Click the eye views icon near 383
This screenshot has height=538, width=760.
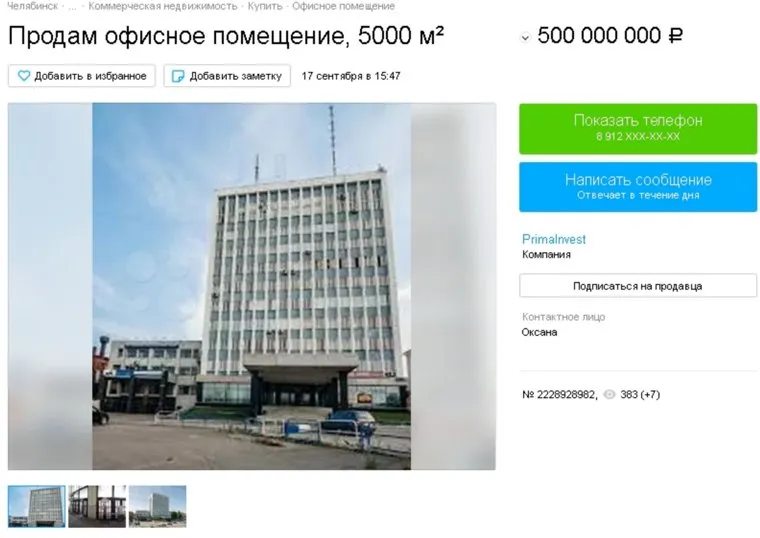click(x=609, y=395)
